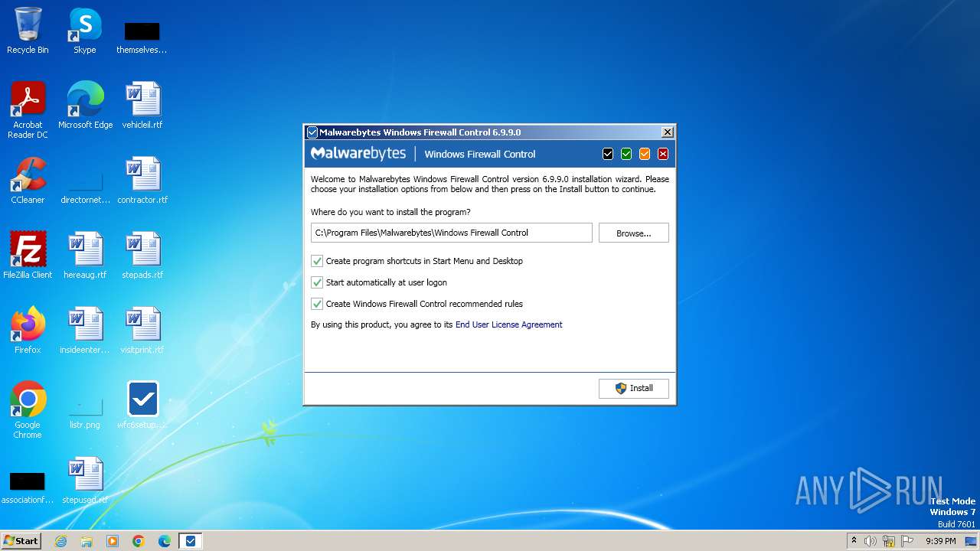Select the visitprint.rtf file on desktop
This screenshot has height=551, width=980.
142,331
